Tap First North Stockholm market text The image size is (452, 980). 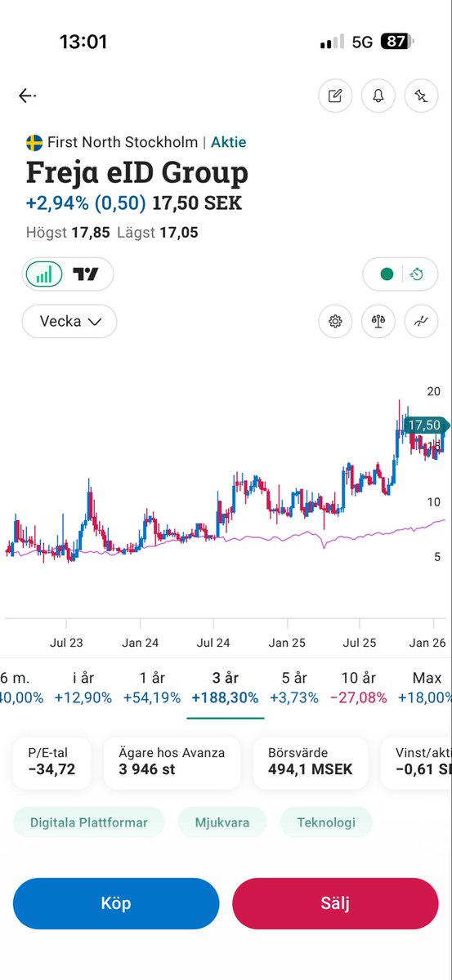tap(123, 142)
